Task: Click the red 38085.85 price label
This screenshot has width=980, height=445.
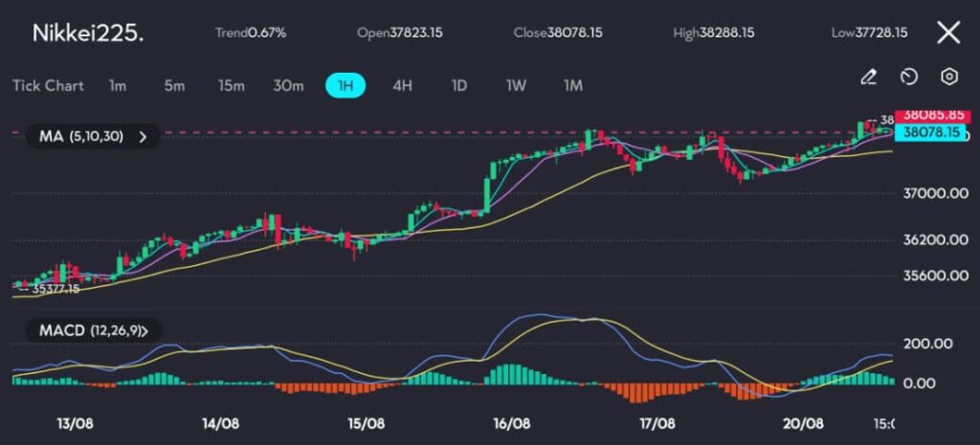Action: click(x=926, y=118)
